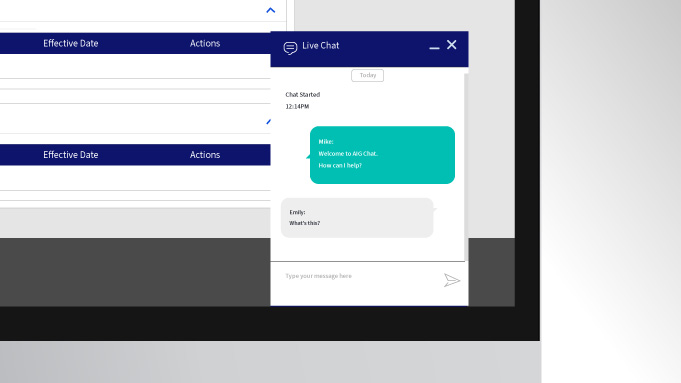Send the chat message with the paper plane icon
Screen dimensions: 681x383
[452, 280]
